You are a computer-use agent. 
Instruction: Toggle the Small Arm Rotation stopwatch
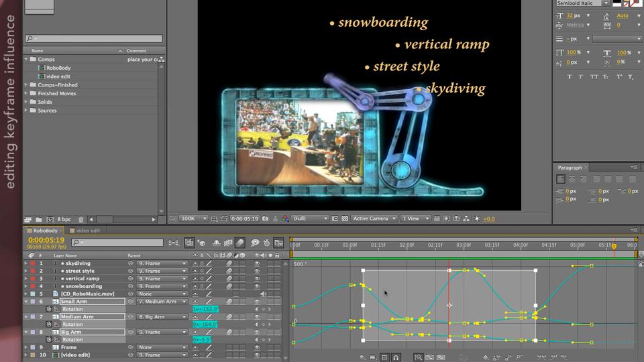[x=49, y=309]
